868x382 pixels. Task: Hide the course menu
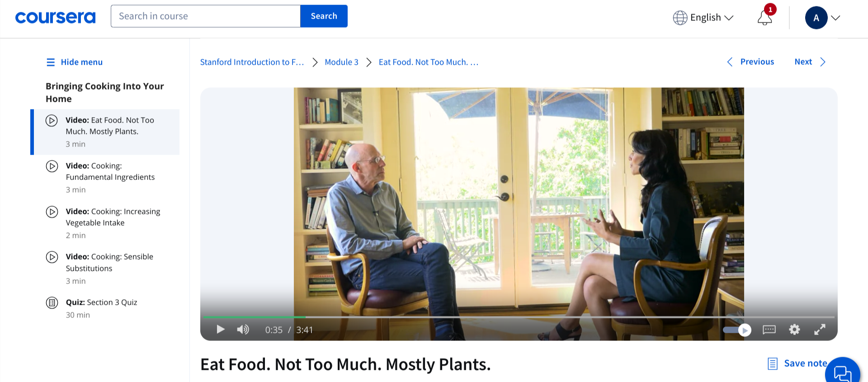[75, 62]
